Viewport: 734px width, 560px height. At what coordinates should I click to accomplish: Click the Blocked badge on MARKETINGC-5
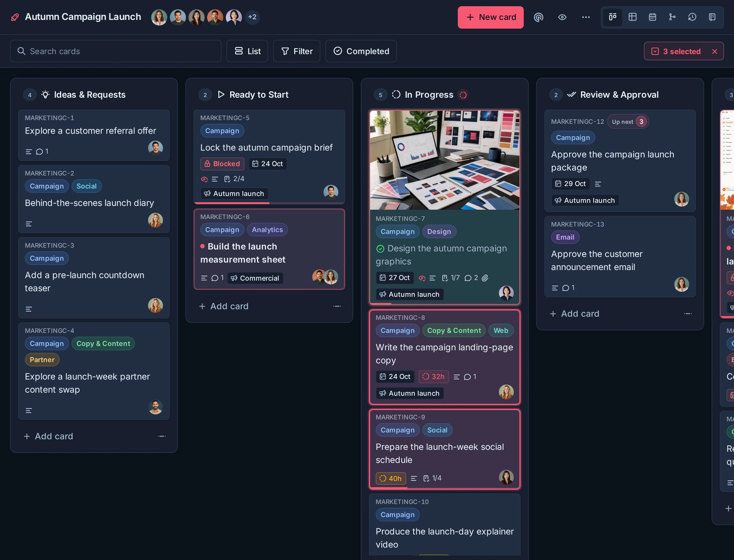[222, 164]
